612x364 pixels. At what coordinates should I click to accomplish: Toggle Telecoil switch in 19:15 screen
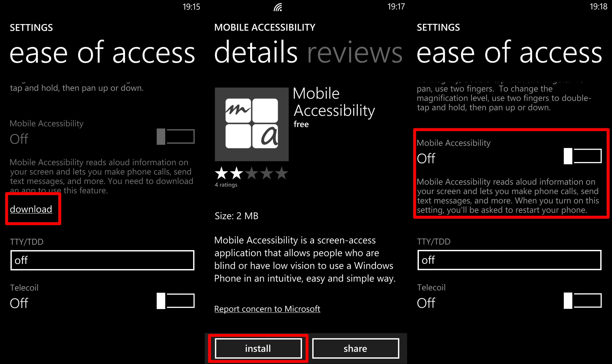coord(176,301)
